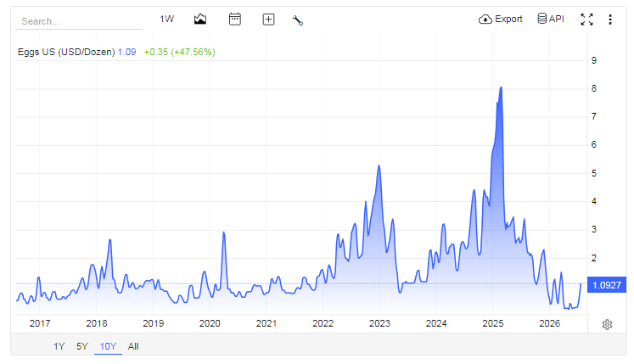Click the 5 y-axis label
This screenshot has height=364, width=634.
(593, 173)
